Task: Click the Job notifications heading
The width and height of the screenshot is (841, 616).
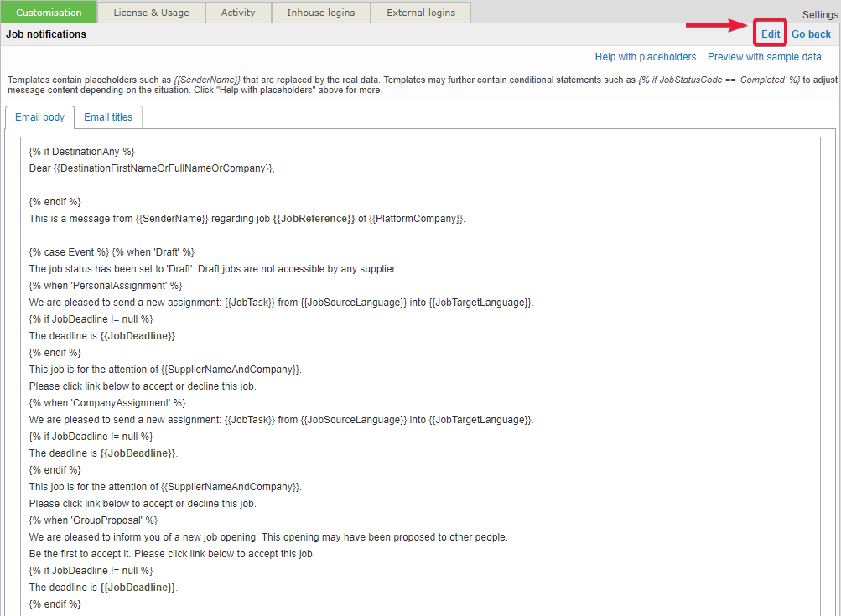Action: click(46, 34)
